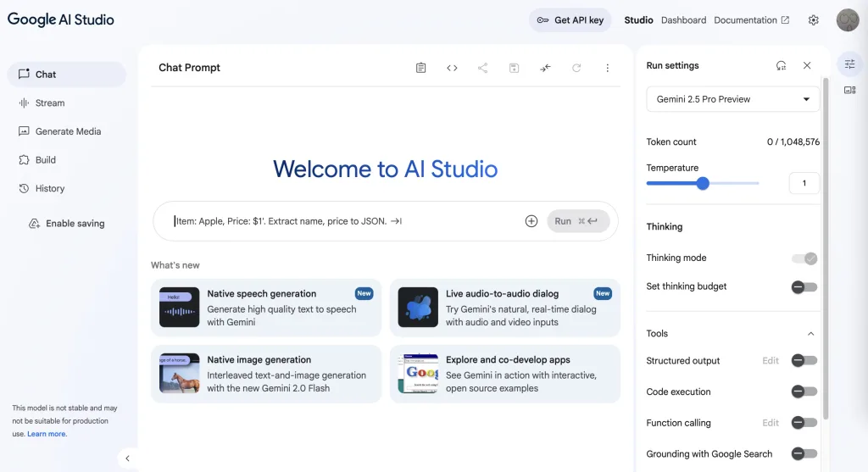Open the Documentation external link
Viewport: 868px width, 472px height.
tap(751, 20)
